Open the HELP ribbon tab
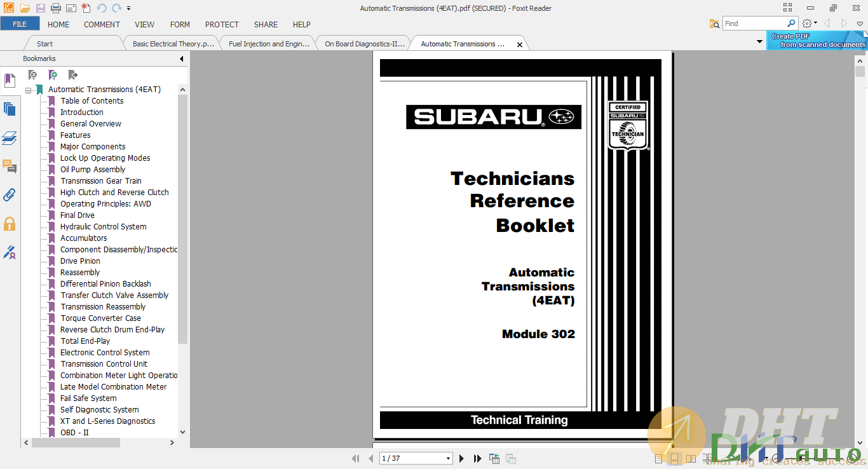 coord(301,24)
